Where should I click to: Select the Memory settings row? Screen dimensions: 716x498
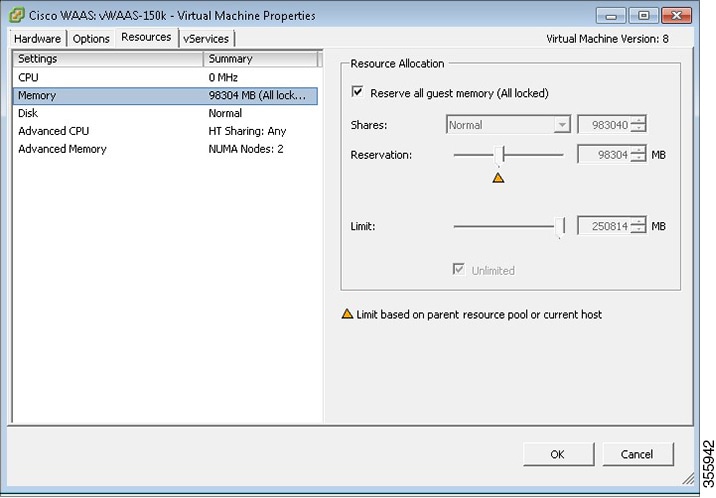pyautogui.click(x=165, y=95)
